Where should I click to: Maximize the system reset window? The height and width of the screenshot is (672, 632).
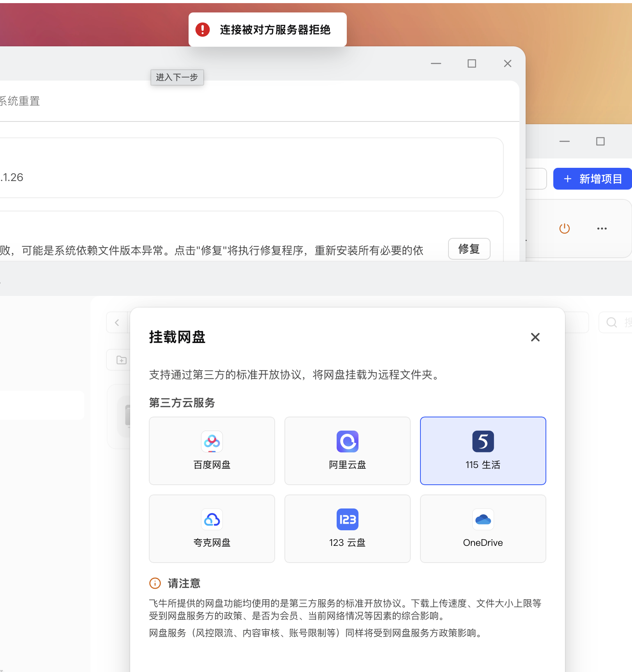[472, 63]
